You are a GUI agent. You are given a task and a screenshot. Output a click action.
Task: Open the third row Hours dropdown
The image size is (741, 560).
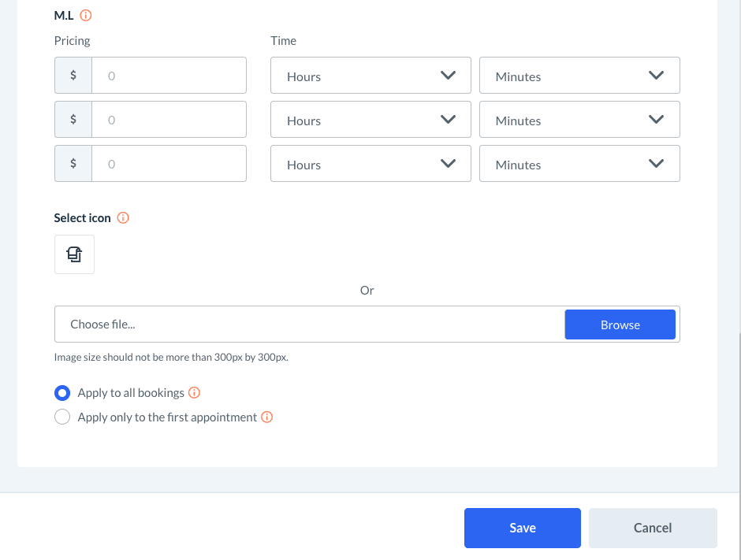point(370,165)
